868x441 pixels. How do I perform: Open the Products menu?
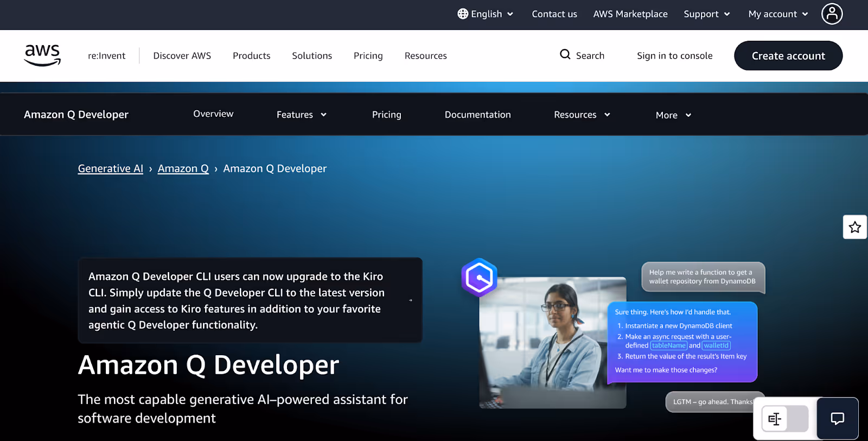[251, 55]
